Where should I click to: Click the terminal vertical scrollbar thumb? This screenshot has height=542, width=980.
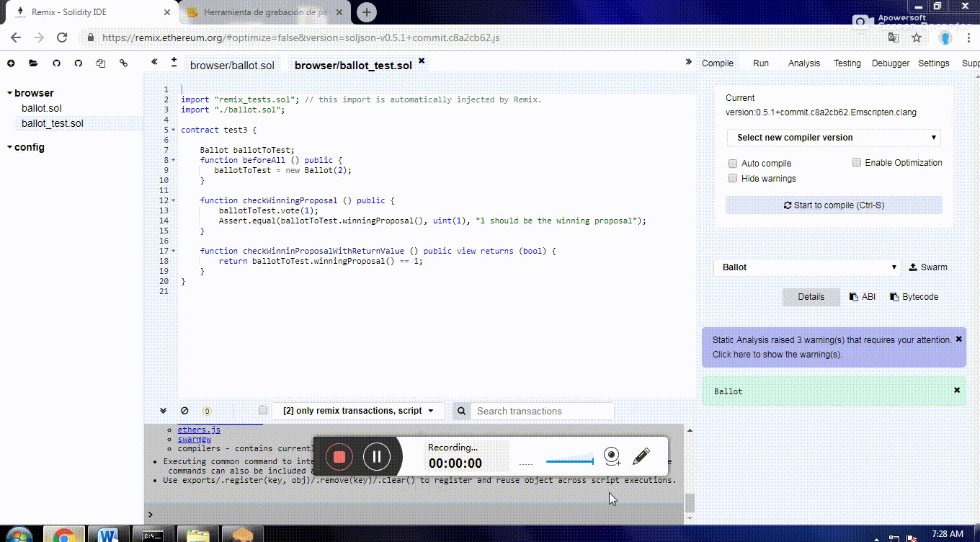690,502
